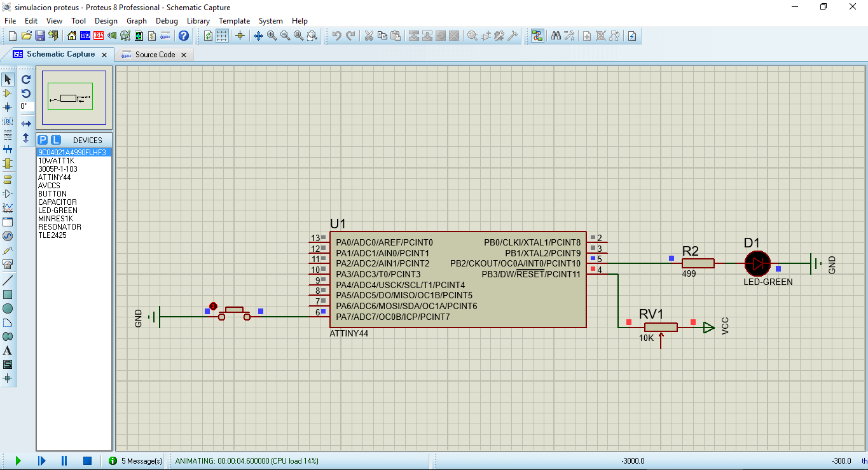Viewport: 868px width, 470px height.
Task: Click the green Play simulation button
Action: coord(18,460)
